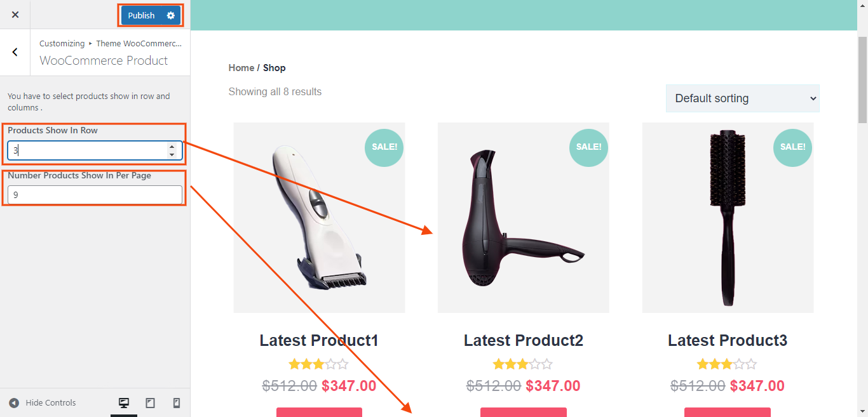Close the Customizer with the X icon
The height and width of the screenshot is (417, 868).
pyautogui.click(x=15, y=15)
